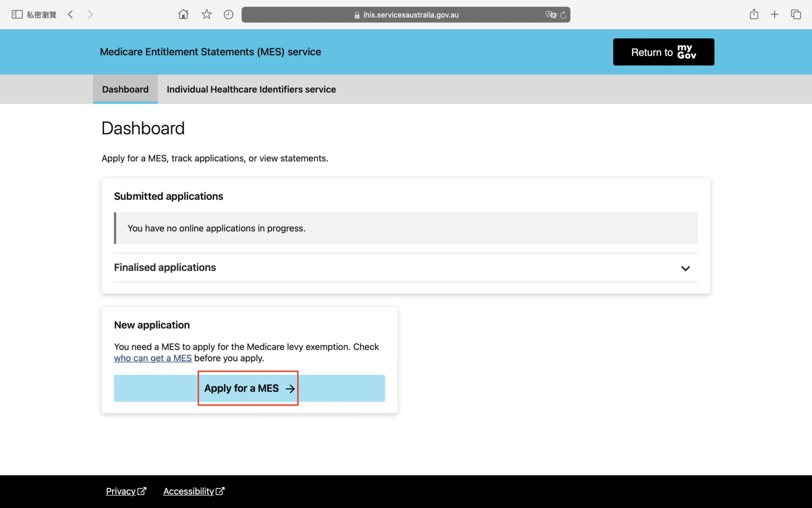Image resolution: width=812 pixels, height=508 pixels.
Task: Click the Finalised applications chevron arrow
Action: click(x=685, y=268)
